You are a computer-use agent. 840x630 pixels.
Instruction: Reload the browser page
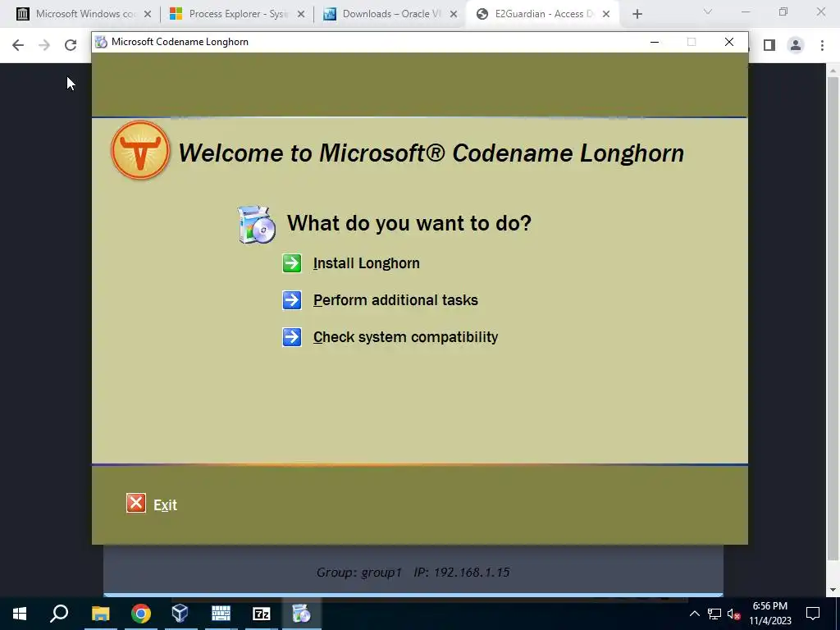pos(71,45)
